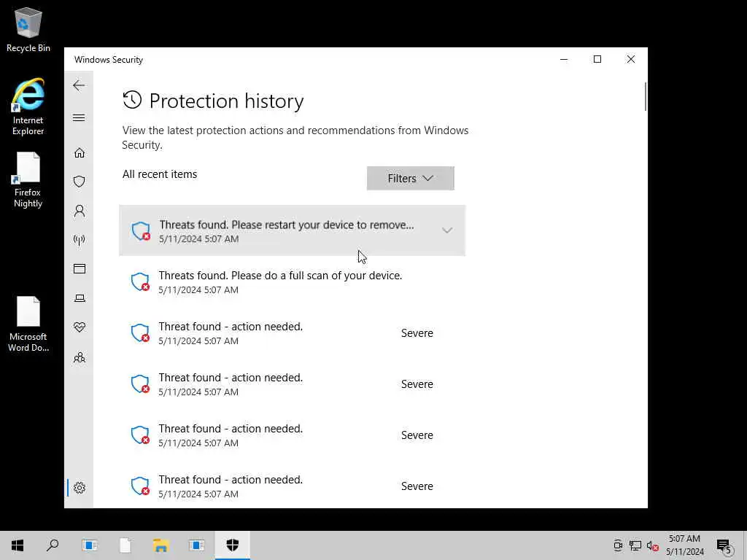
Task: Open Device performance & health heart icon
Action: click(x=80, y=327)
